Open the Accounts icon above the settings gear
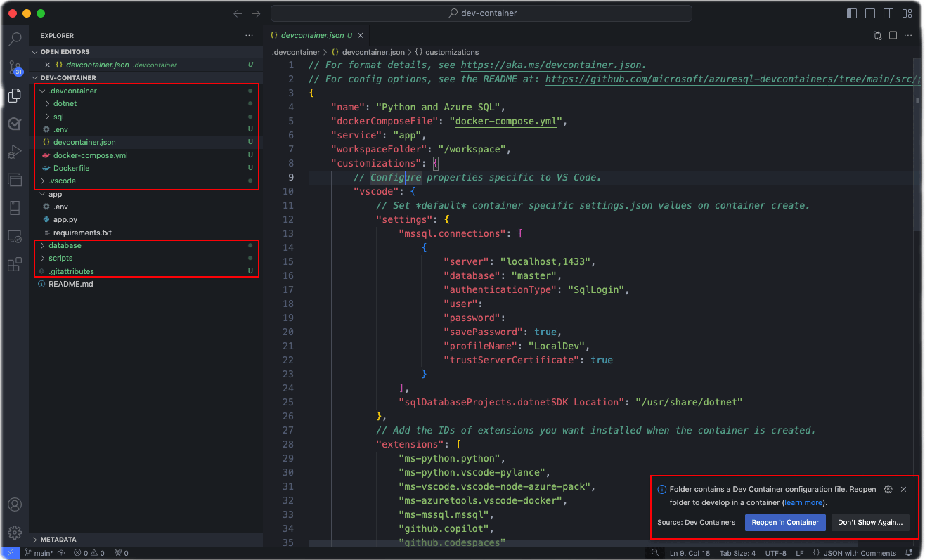 click(15, 504)
